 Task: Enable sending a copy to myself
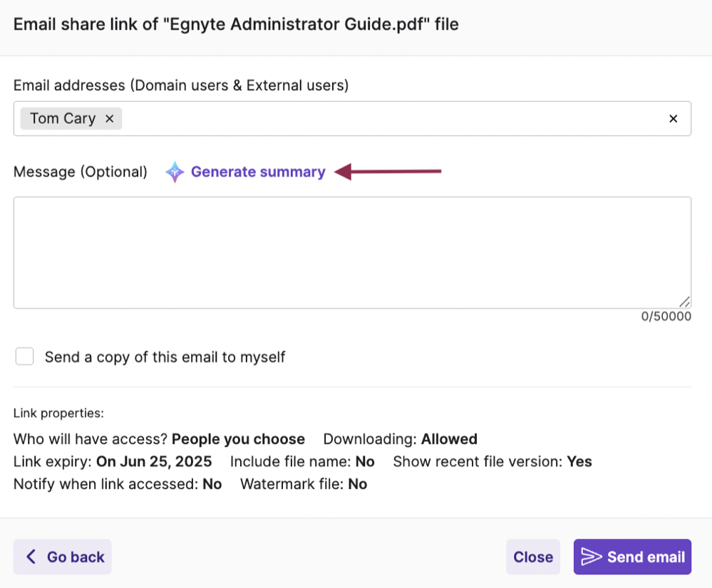click(25, 356)
